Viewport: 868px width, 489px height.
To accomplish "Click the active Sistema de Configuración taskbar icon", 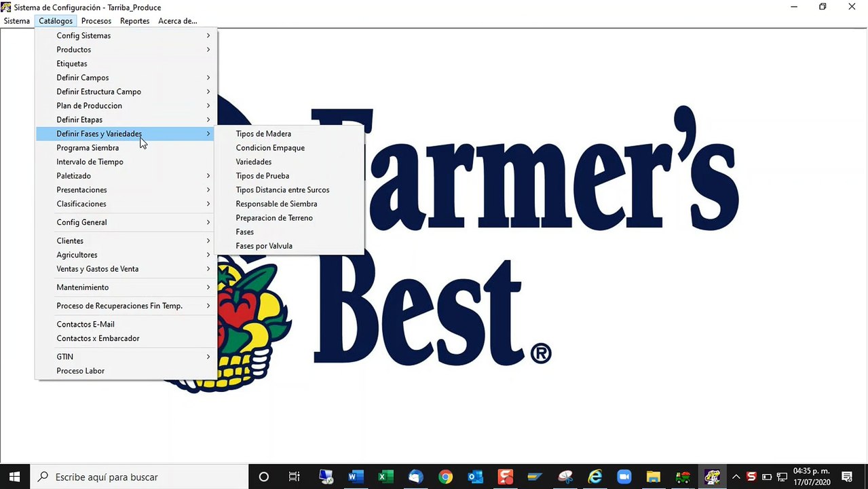I will point(712,477).
